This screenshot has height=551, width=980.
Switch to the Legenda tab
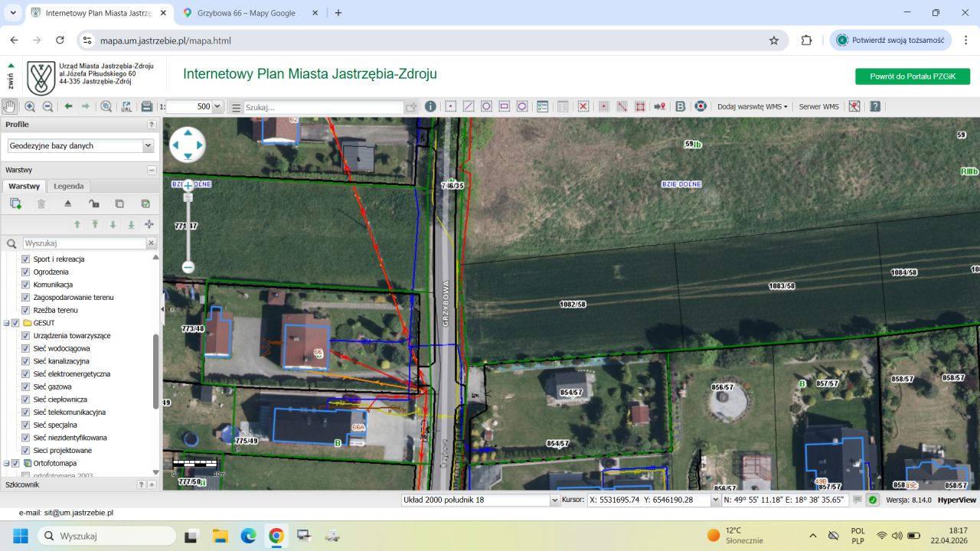[x=69, y=186]
